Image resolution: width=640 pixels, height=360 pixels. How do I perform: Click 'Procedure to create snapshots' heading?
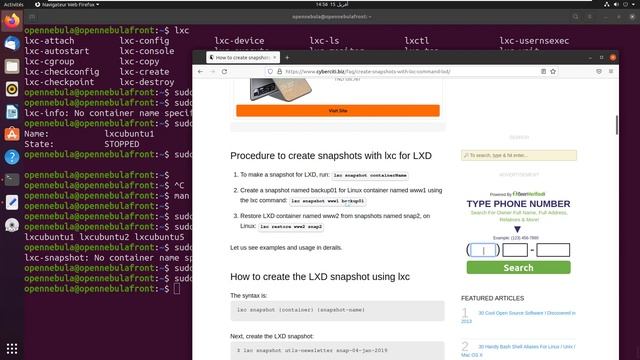[x=331, y=156]
